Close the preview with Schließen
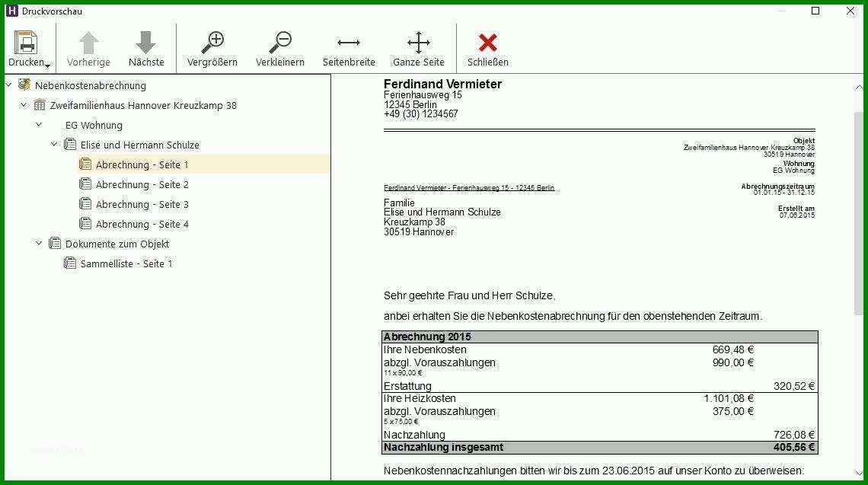This screenshot has height=485, width=868. tap(488, 49)
